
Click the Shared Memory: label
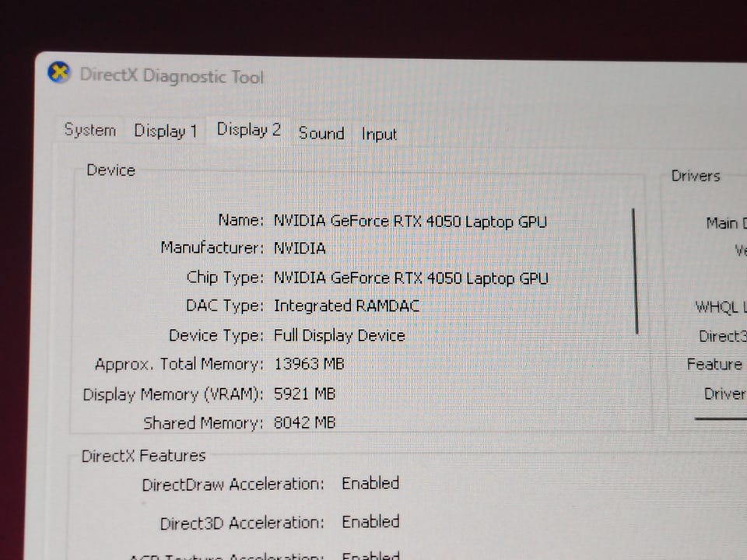pos(203,423)
